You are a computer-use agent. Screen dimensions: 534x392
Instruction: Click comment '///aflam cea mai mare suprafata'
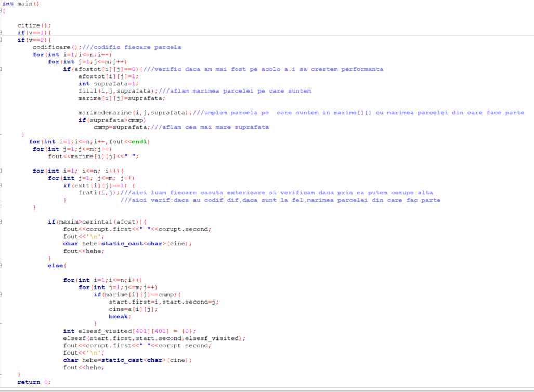(x=210, y=127)
